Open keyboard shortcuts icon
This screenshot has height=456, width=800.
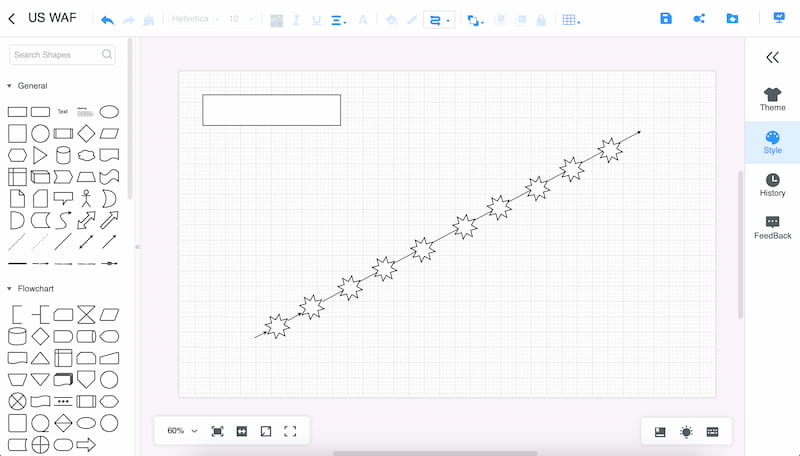[x=713, y=432]
